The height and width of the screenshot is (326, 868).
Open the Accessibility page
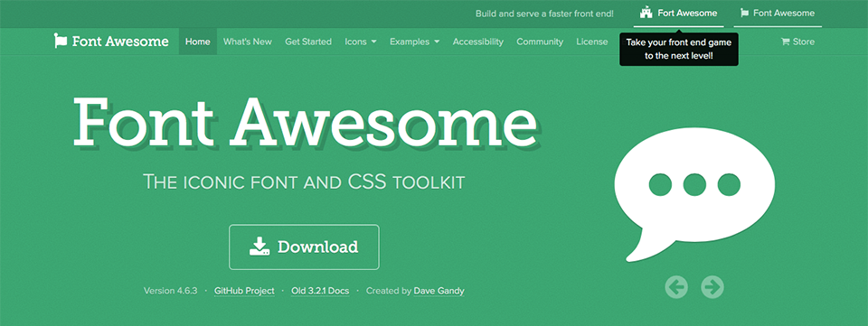[478, 42]
